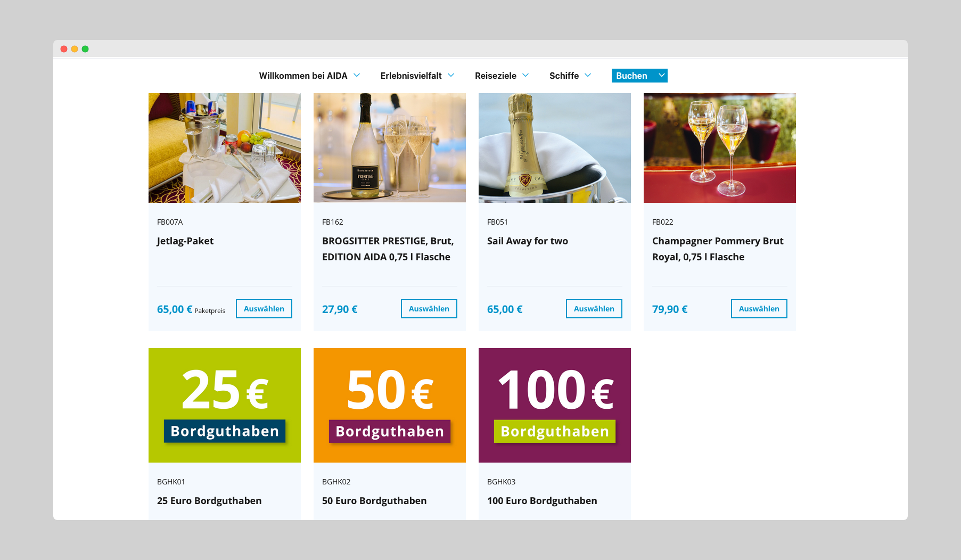Expand the Erlebnisvielfalt menu chevron

click(x=451, y=75)
